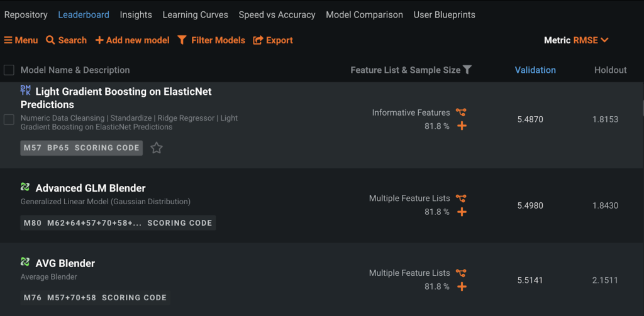
Task: Check the select-all models checkbox
Action: point(9,70)
